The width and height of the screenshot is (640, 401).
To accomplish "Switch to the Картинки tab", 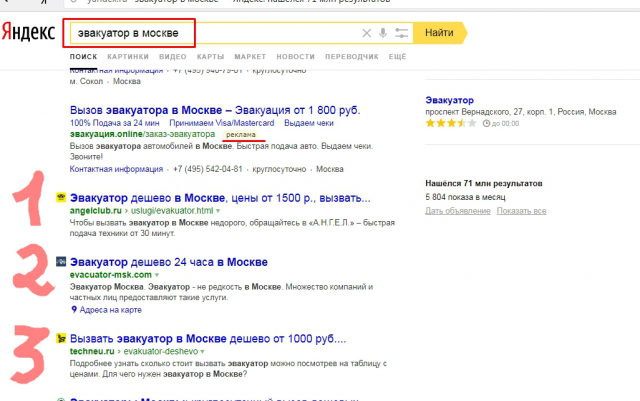I will click(x=128, y=57).
